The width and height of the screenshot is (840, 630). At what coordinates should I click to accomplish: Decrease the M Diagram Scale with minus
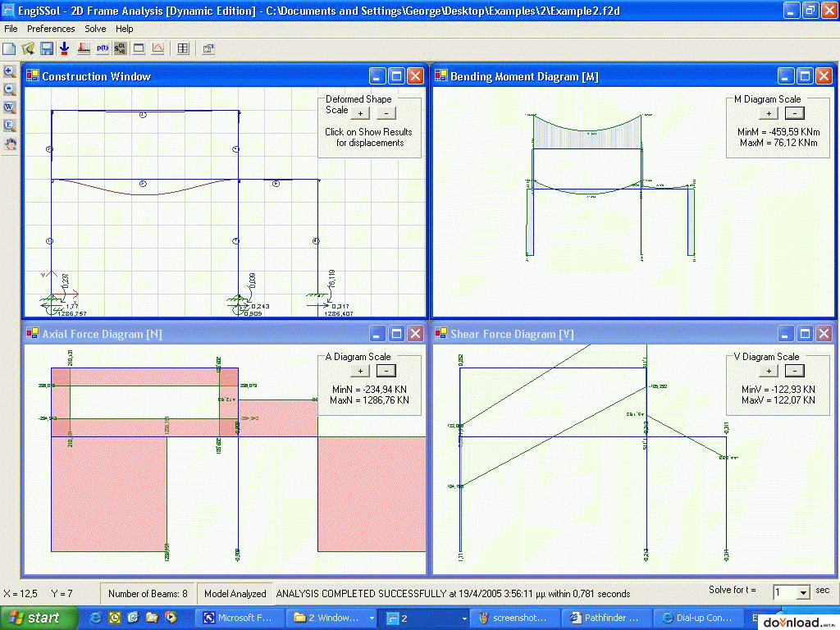click(794, 113)
